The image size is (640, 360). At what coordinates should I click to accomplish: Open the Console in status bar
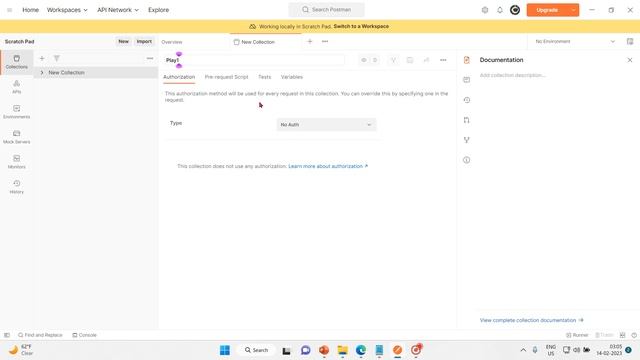[84, 335]
